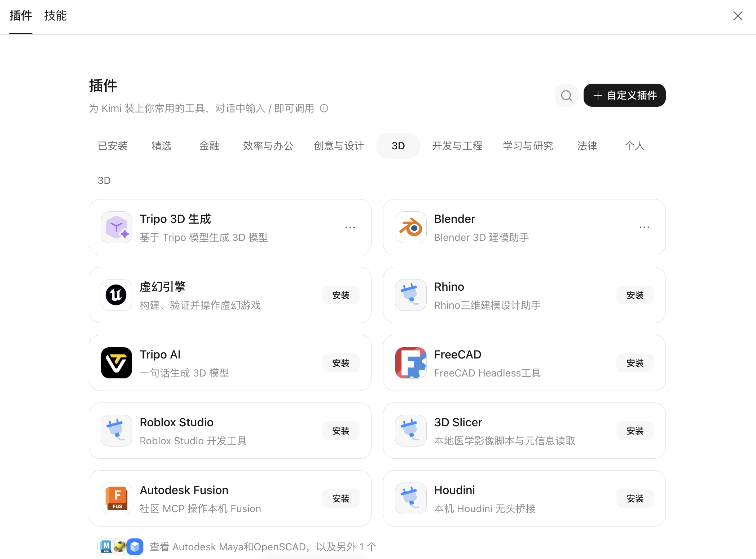This screenshot has height=559, width=756.
Task: Install the 虚幻引擎 plugin
Action: pos(341,295)
